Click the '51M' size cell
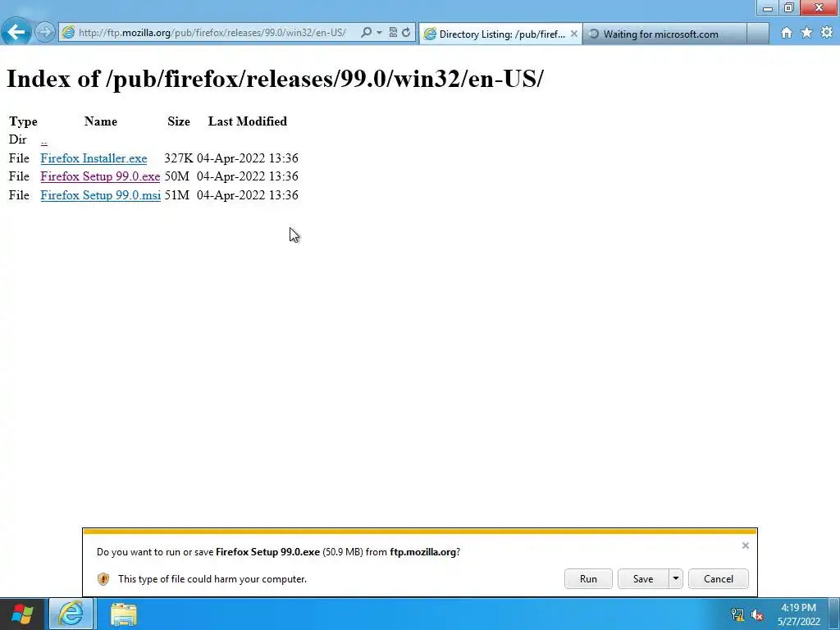This screenshot has height=630, width=840. [x=177, y=195]
